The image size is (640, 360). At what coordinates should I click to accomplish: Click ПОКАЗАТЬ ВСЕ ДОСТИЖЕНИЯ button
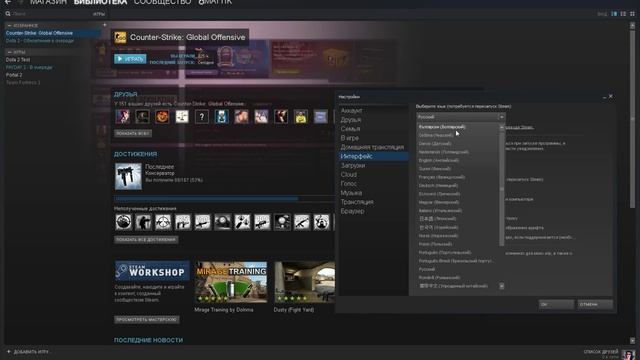(146, 240)
